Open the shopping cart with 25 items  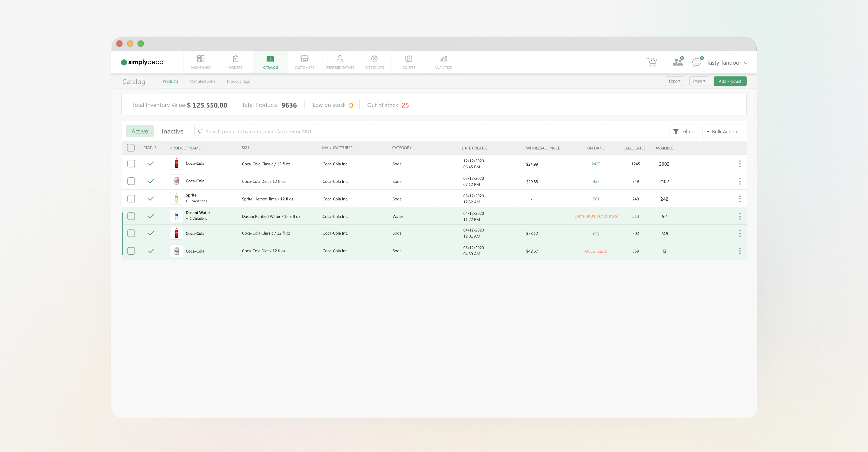651,62
